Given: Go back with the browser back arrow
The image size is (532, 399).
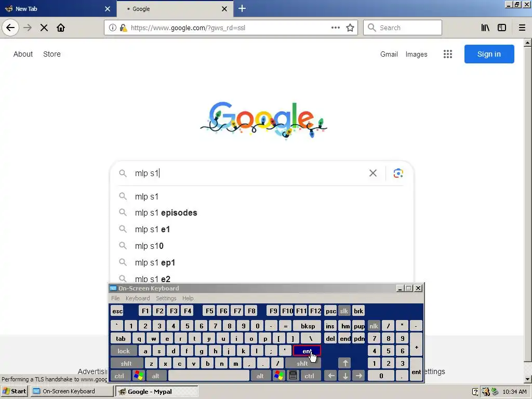Looking at the screenshot, I should (10, 28).
